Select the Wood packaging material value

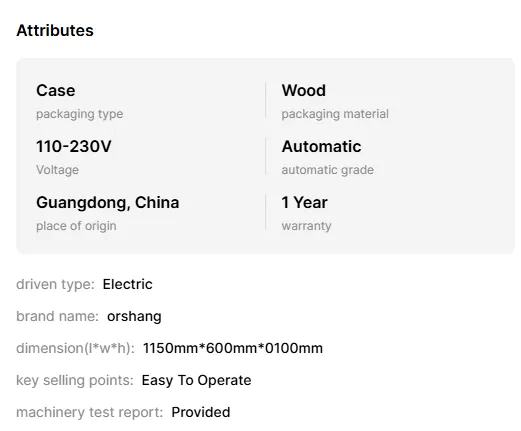[x=304, y=90]
